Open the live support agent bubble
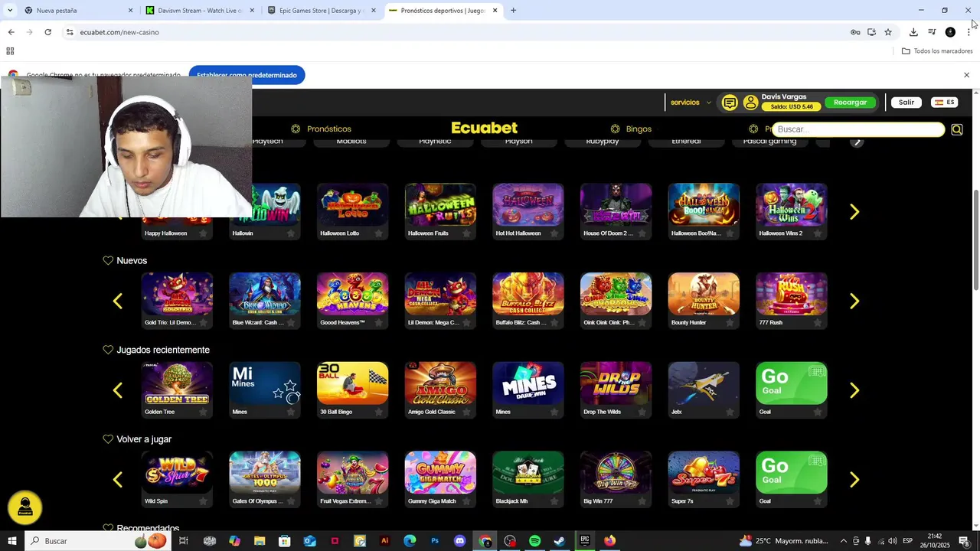Viewport: 980px width, 551px height. 24,508
